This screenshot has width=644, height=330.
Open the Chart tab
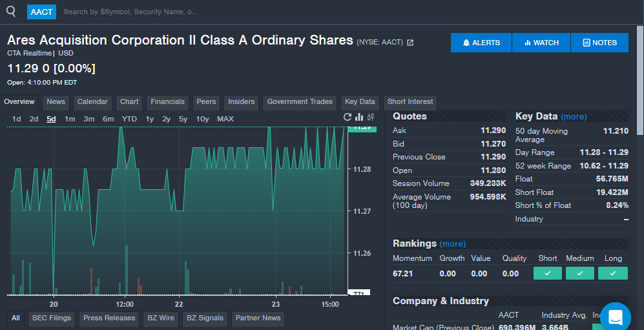coord(129,102)
